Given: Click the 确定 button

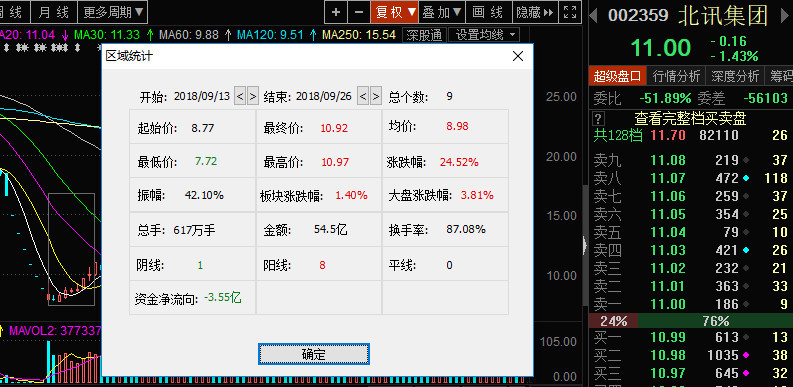Looking at the screenshot, I should coord(314,354).
